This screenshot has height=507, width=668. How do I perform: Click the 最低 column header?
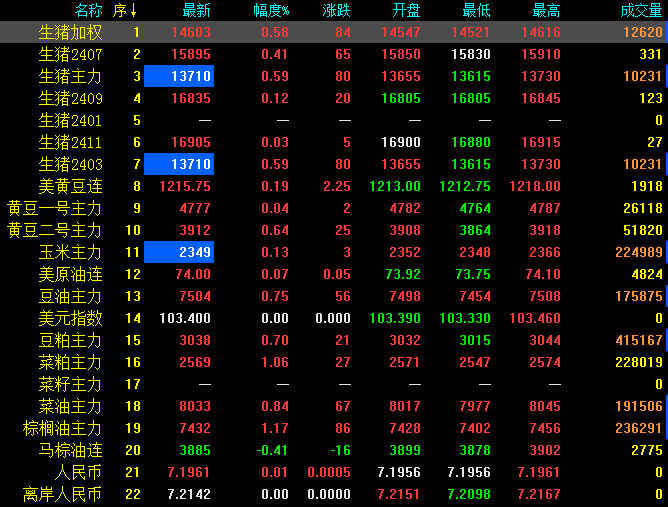click(x=476, y=11)
